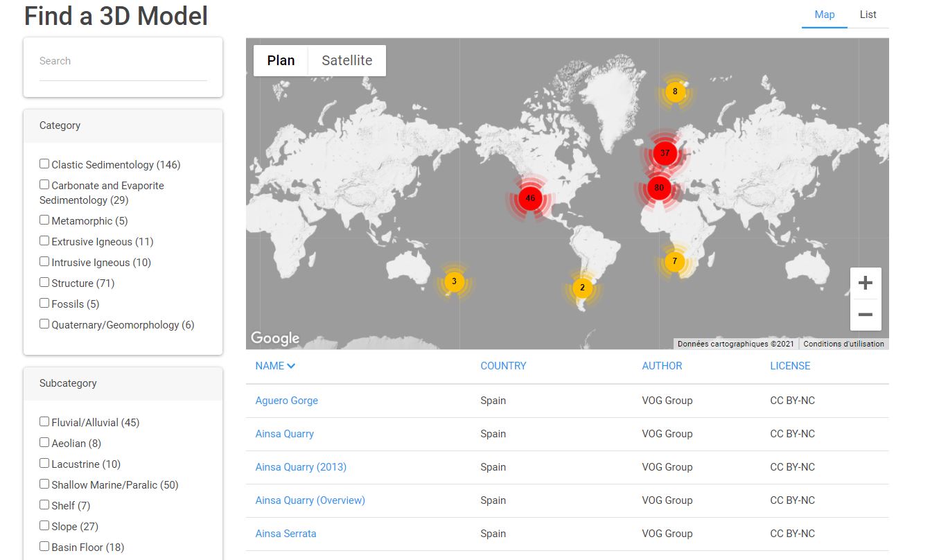This screenshot has width=930, height=560.
Task: Toggle the Shallow Marine/Paralic checkbox
Action: coord(44,484)
